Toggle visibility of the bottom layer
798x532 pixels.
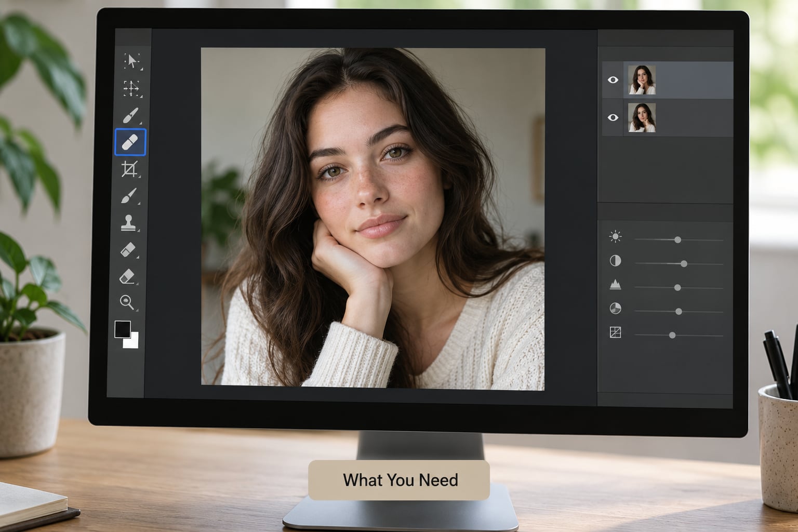coord(613,117)
